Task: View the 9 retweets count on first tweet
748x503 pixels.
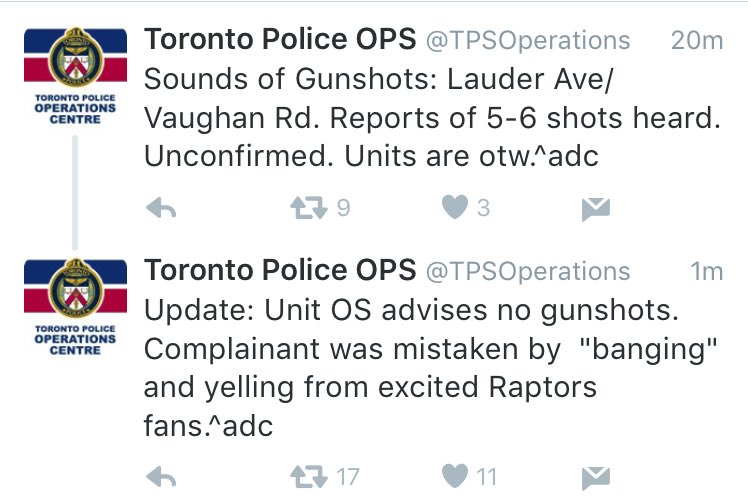Action: coord(343,208)
